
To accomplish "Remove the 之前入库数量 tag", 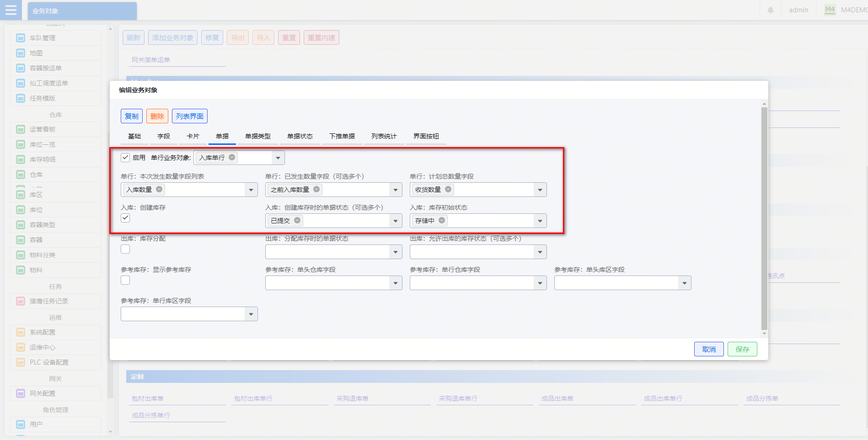I will 316,189.
